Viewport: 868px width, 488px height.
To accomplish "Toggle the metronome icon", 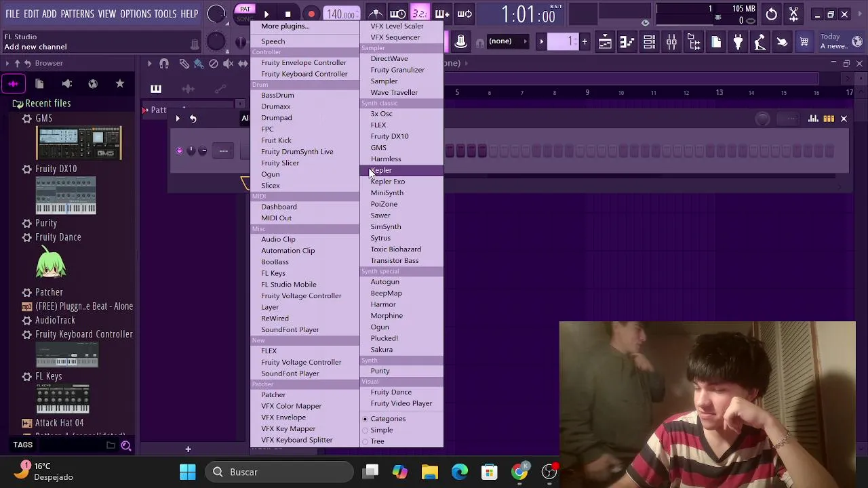I will pos(376,14).
